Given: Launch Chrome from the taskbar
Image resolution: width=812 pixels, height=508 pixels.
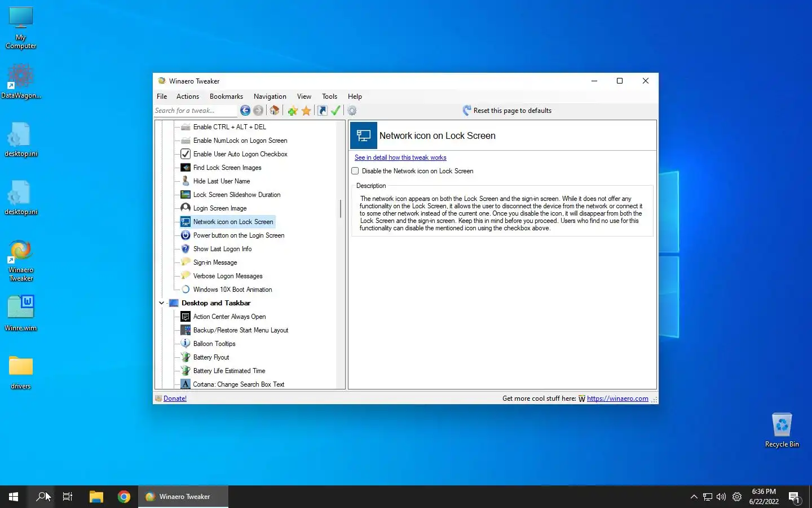Looking at the screenshot, I should click(124, 497).
